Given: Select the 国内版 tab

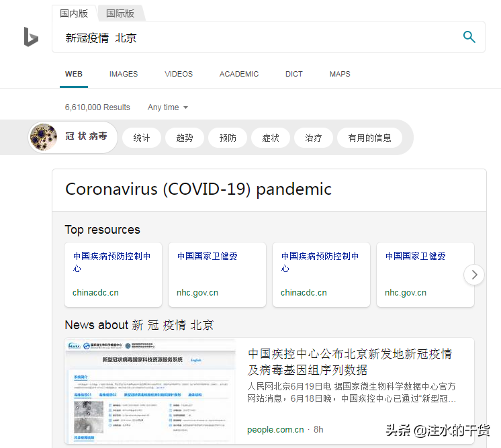Looking at the screenshot, I should tap(74, 13).
